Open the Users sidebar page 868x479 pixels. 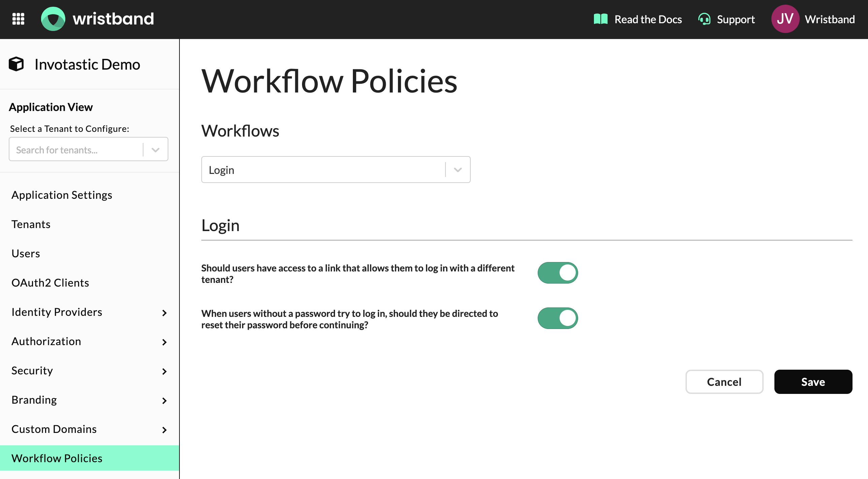[26, 254]
